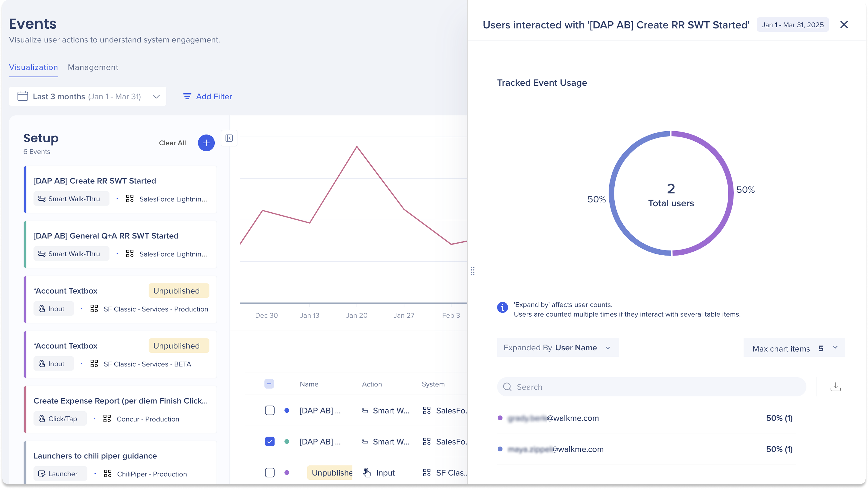Click the side panel drag handle dots
The width and height of the screenshot is (868, 489).
pos(472,271)
